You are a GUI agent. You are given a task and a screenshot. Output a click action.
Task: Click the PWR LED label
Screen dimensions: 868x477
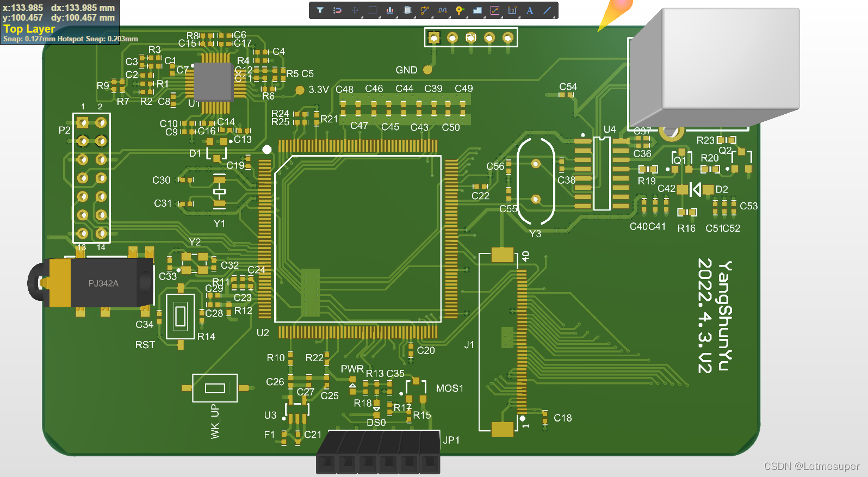(x=352, y=369)
